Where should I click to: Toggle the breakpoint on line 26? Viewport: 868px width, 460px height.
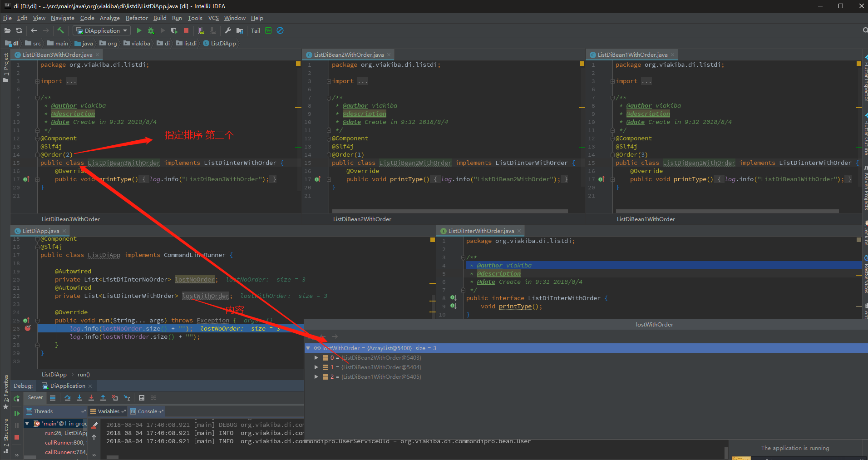click(x=28, y=328)
